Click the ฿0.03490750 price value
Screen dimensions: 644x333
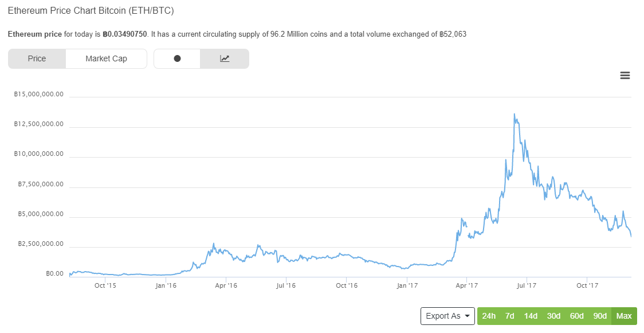124,34
